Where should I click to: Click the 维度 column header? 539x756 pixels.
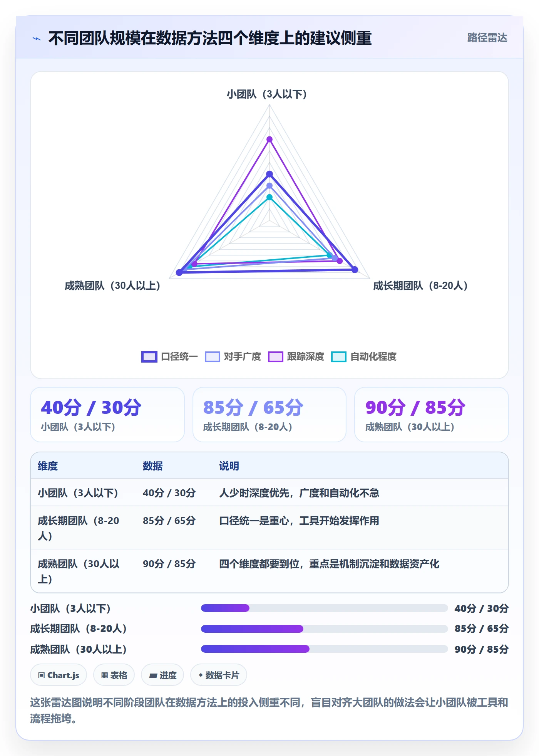coord(48,466)
